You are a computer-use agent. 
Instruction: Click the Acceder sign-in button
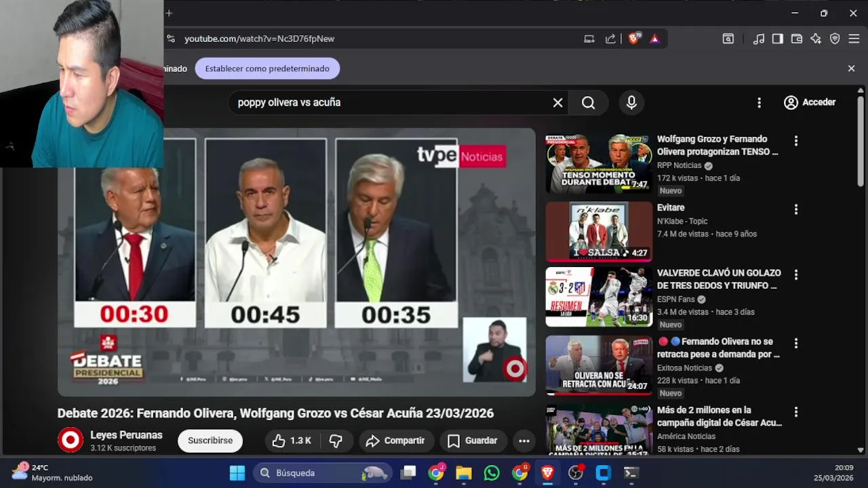pyautogui.click(x=810, y=102)
